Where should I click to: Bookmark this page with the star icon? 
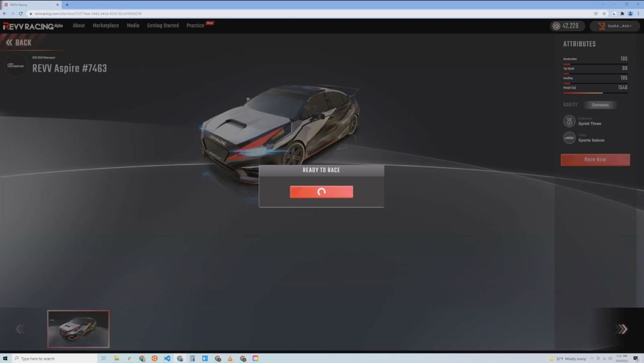[604, 14]
